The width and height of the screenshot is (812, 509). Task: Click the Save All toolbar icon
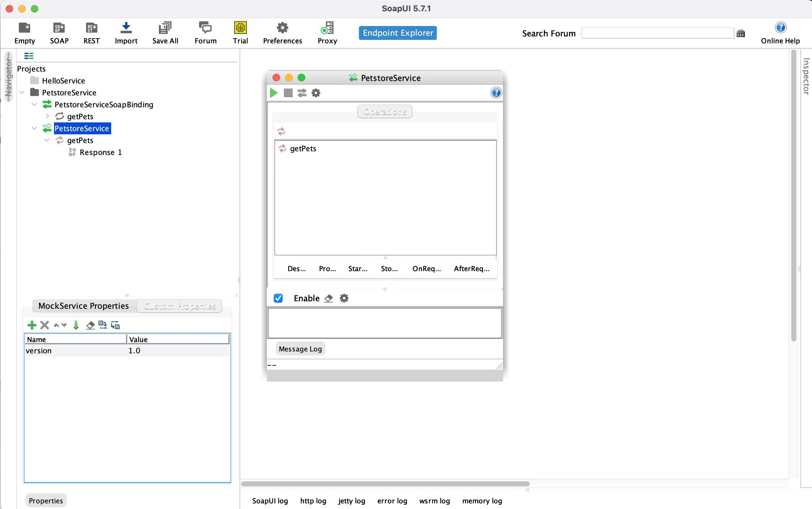point(165,33)
